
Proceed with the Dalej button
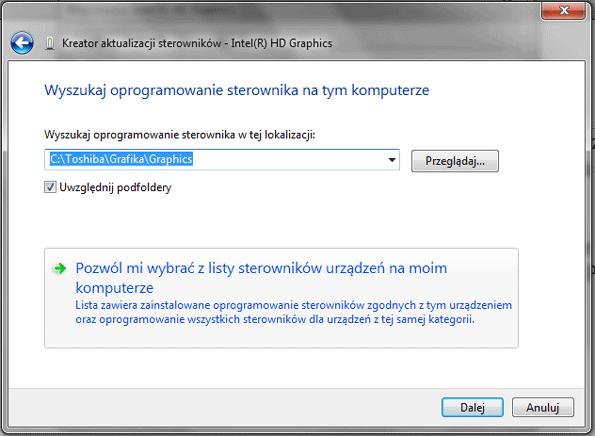(x=472, y=408)
